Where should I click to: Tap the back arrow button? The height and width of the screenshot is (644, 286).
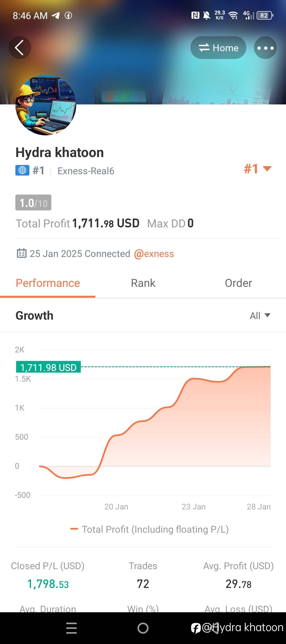[20, 48]
